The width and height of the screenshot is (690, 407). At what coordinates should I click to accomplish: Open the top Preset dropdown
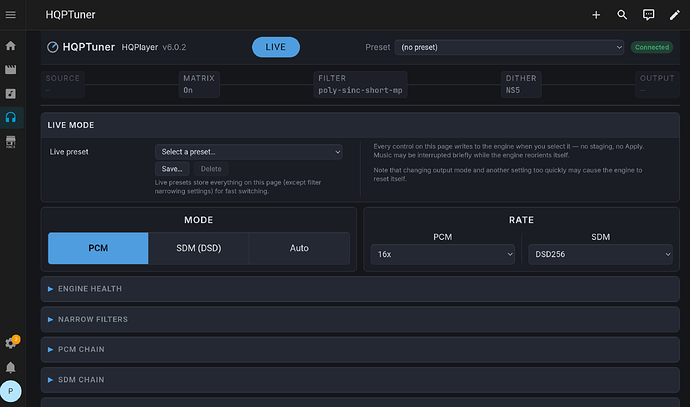[509, 47]
